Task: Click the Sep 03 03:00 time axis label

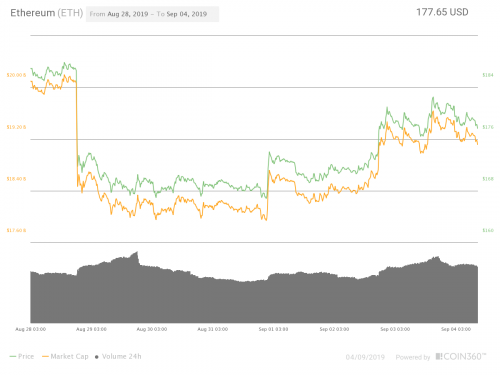Action: [x=395, y=329]
